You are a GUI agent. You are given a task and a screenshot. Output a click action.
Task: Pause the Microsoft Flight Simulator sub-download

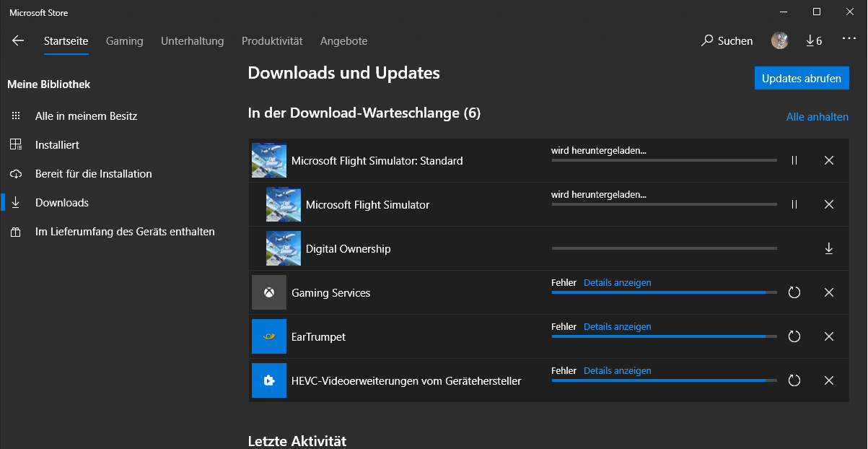point(794,204)
